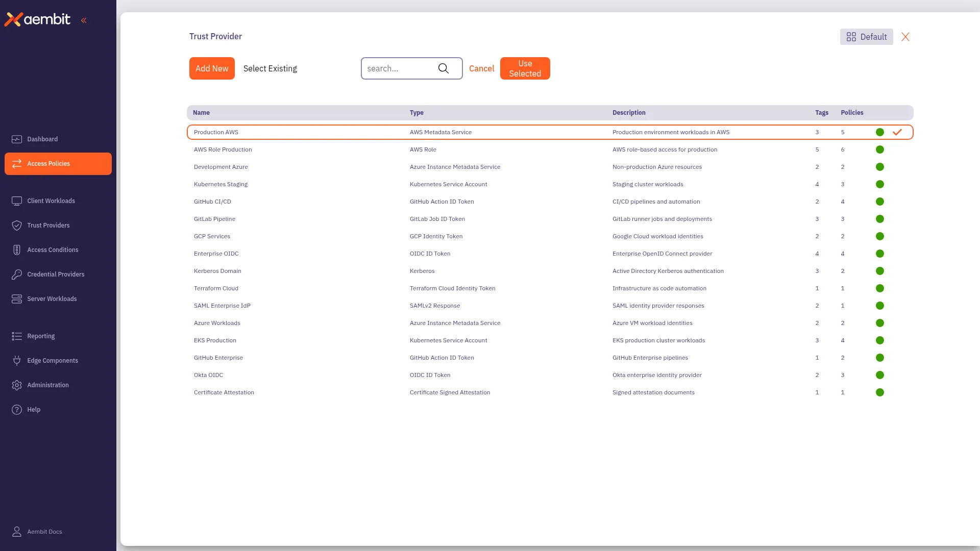This screenshot has width=980, height=551.
Task: Select the AWS Role Production row
Action: 550,149
